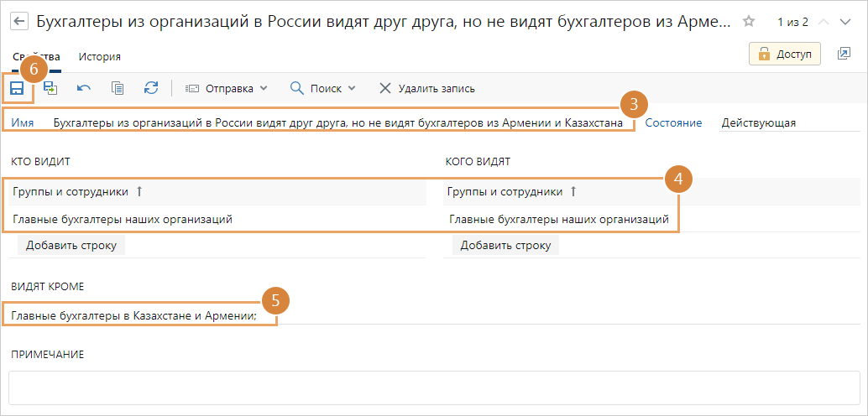Add a row under Кого видят
The width and height of the screenshot is (868, 416).
coord(505,245)
